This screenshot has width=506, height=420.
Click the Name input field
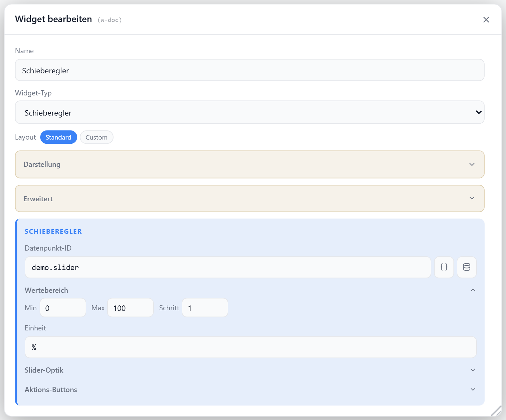250,70
